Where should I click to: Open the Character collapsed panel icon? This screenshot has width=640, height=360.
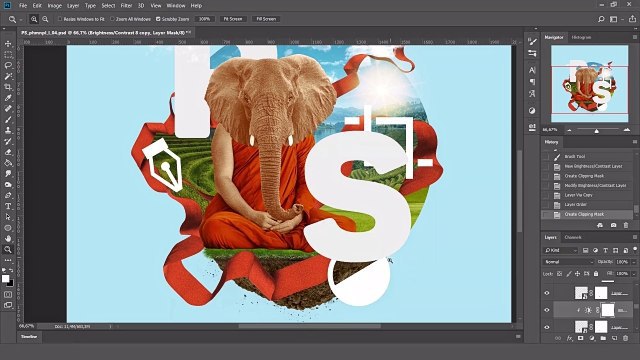(x=532, y=70)
